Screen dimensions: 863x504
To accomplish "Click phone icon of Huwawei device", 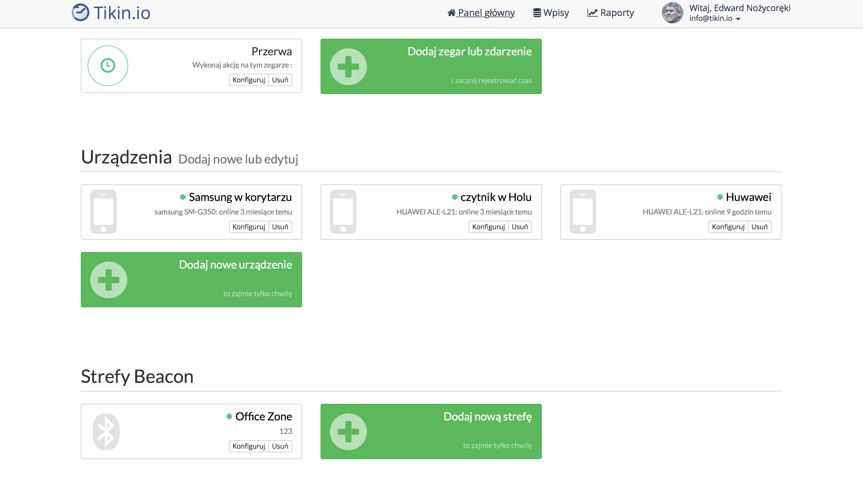I will (x=583, y=212).
